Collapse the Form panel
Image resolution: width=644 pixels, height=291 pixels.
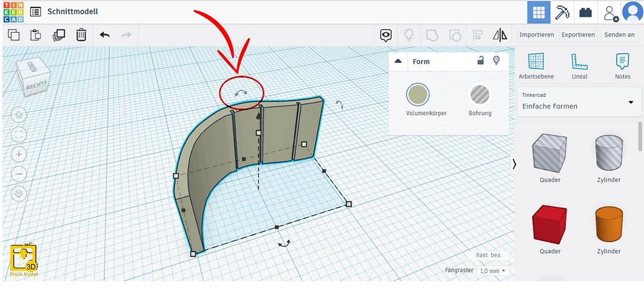[x=398, y=61]
